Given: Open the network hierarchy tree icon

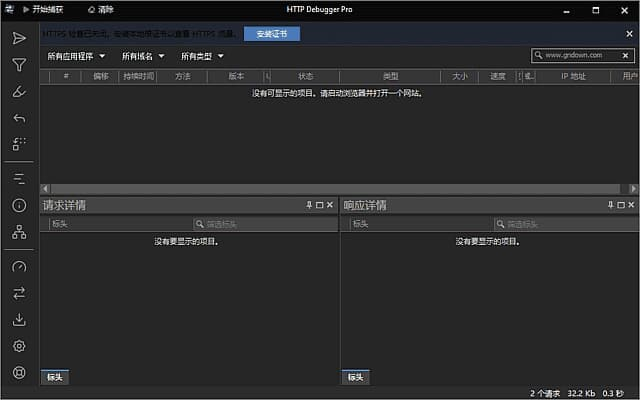Looking at the screenshot, I should [19, 232].
